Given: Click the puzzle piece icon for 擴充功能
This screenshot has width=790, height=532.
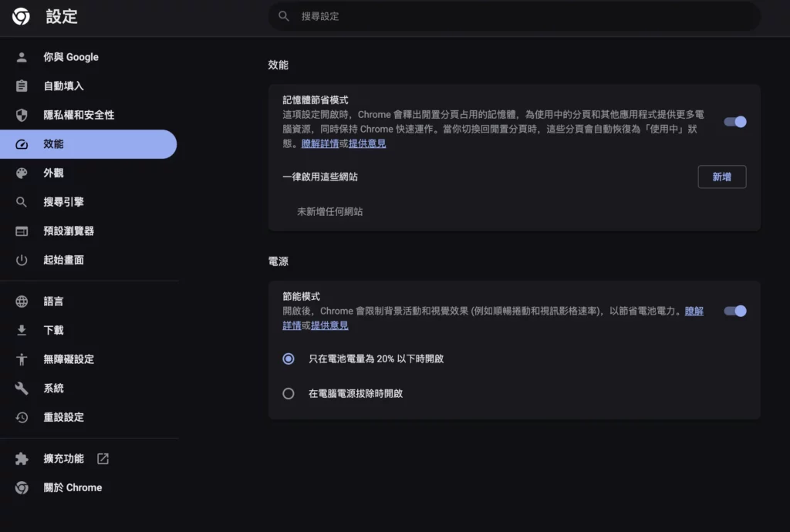Looking at the screenshot, I should click(22, 459).
